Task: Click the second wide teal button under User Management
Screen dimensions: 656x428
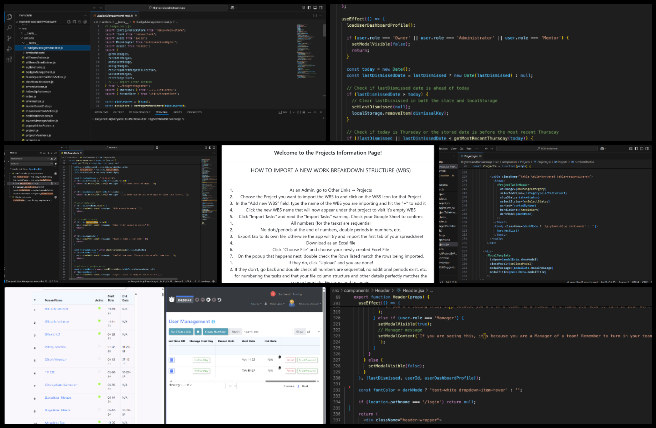Action: [x=215, y=332]
